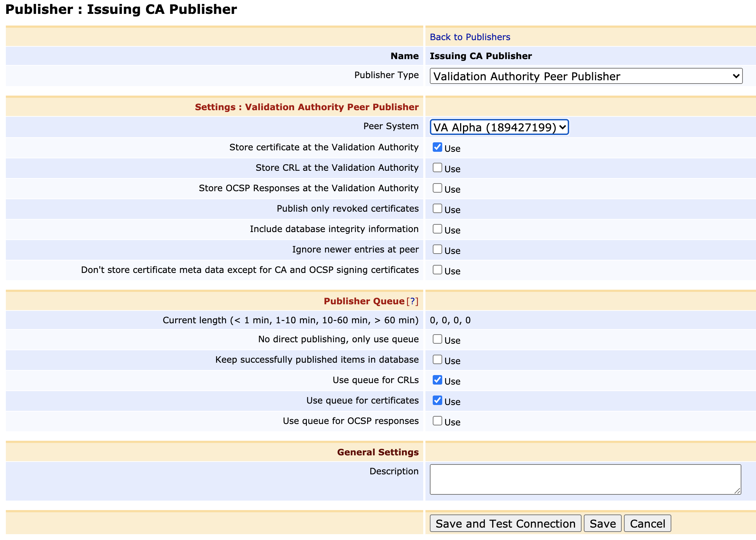Check Publish only revoked certificates
This screenshot has width=756, height=540.
[x=437, y=208]
